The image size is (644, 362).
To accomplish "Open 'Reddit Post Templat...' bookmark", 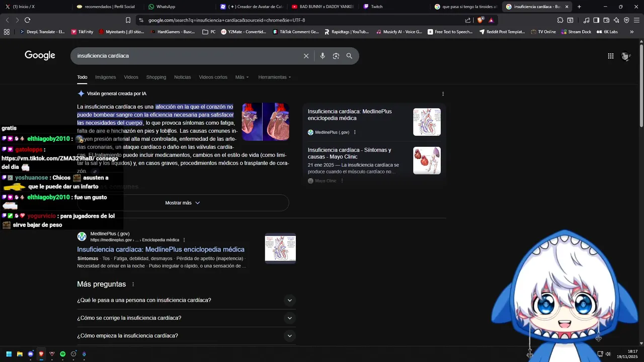I will (x=502, y=32).
